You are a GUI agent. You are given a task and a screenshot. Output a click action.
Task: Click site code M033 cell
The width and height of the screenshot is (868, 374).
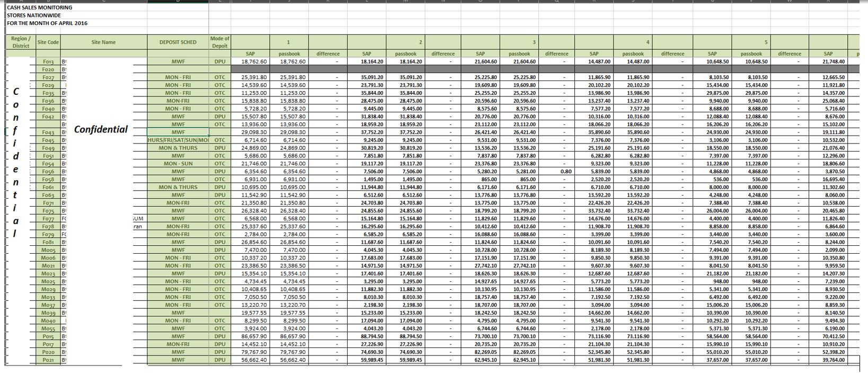(48, 297)
